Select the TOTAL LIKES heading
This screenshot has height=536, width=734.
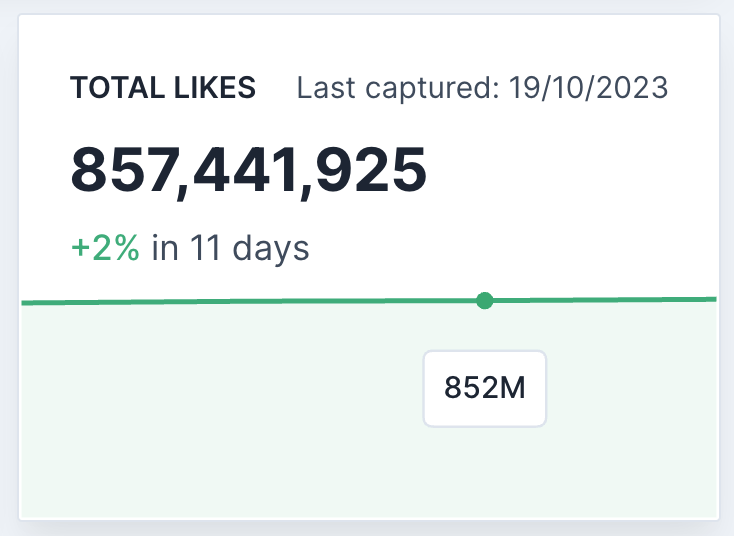(x=163, y=88)
